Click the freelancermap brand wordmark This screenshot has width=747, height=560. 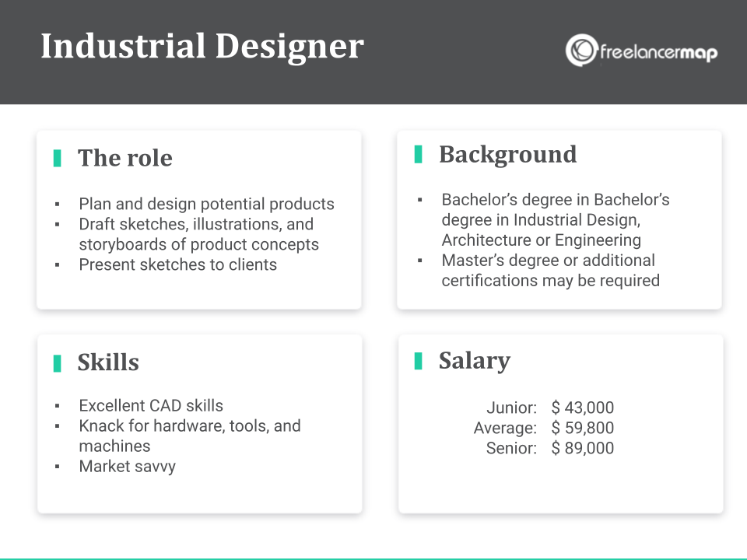659,52
